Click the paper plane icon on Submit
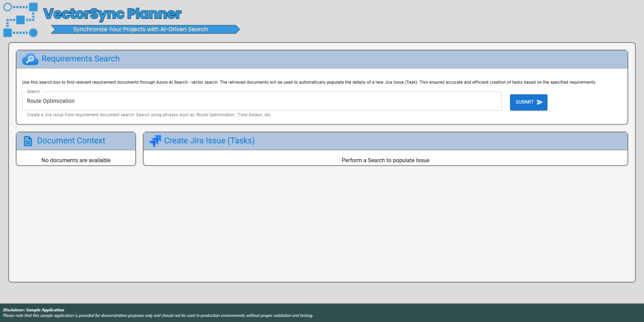This screenshot has width=644, height=322. (x=540, y=102)
